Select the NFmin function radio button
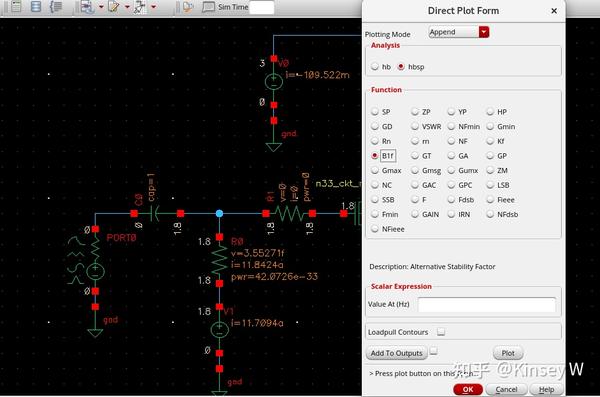The height and width of the screenshot is (397, 600). [x=451, y=126]
